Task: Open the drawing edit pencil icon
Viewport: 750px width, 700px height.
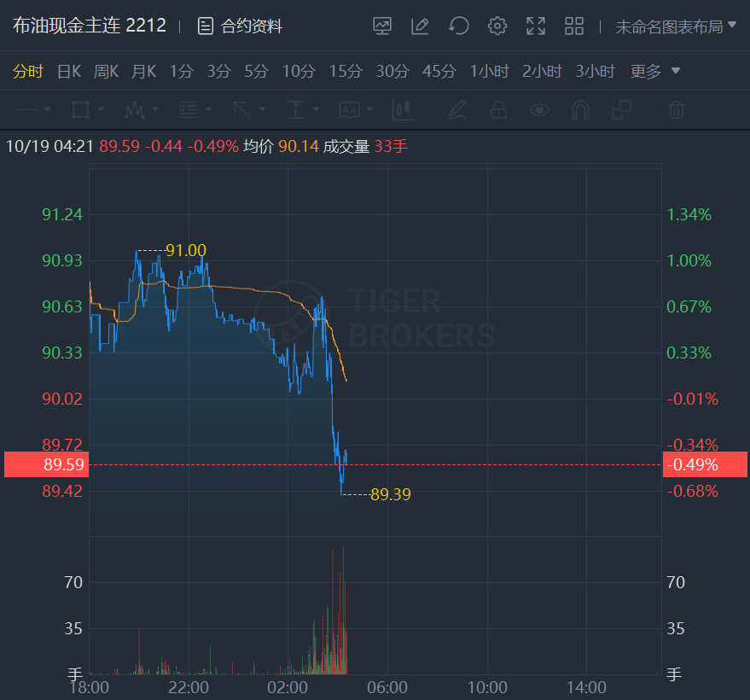Action: click(x=420, y=26)
